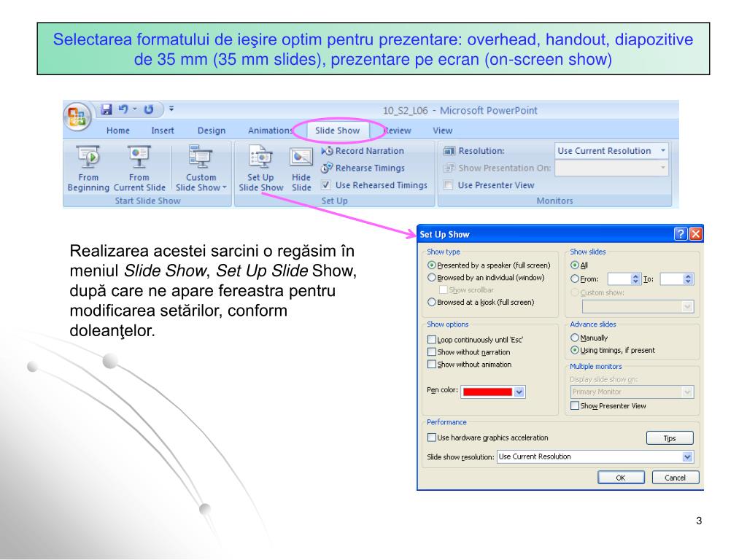Start slideshow From Beginning
The width and height of the screenshot is (747, 560).
coord(88,168)
